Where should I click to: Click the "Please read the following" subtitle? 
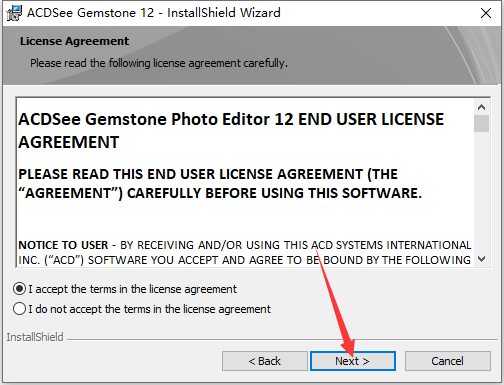[159, 63]
